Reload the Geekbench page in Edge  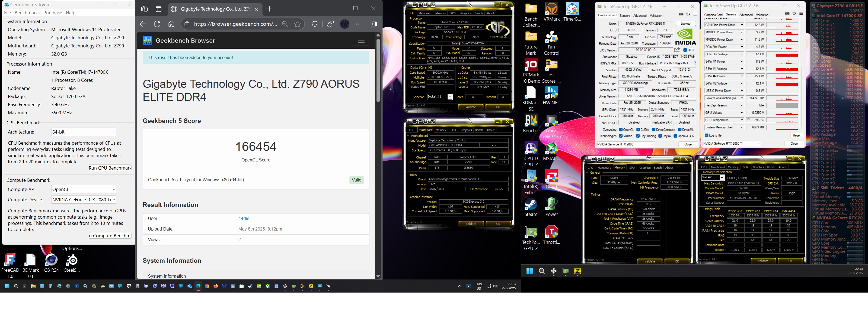click(x=157, y=24)
